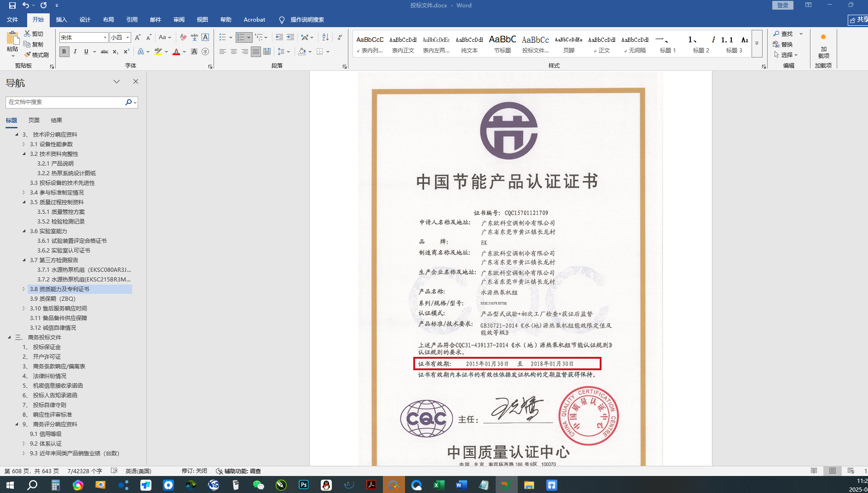Open the borders dropdown arrow
This screenshot has height=493, width=868.
[328, 52]
